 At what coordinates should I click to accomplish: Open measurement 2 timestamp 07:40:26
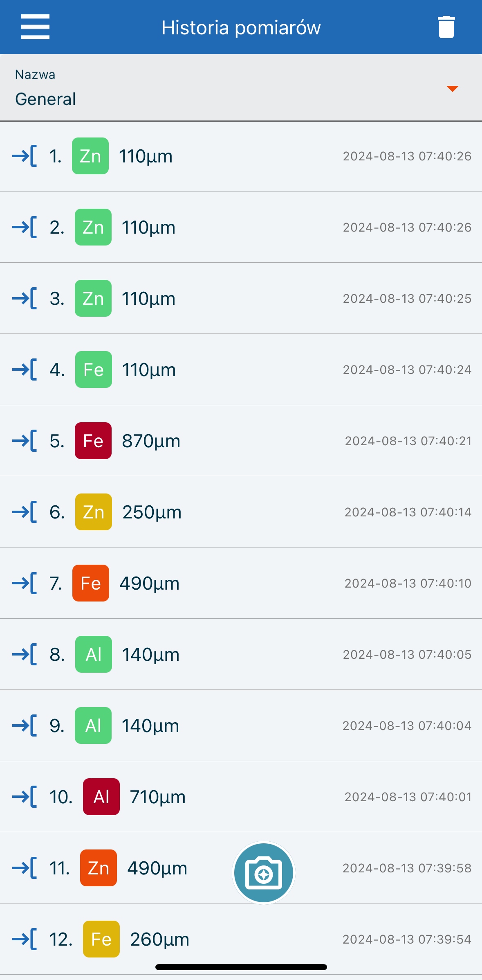pos(407,227)
